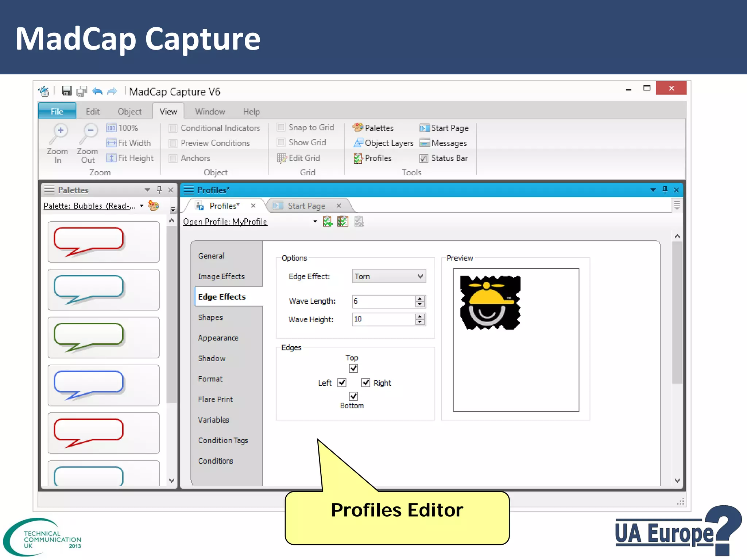Click the Save icon in quick access toolbar
The image size is (747, 560).
click(x=66, y=91)
